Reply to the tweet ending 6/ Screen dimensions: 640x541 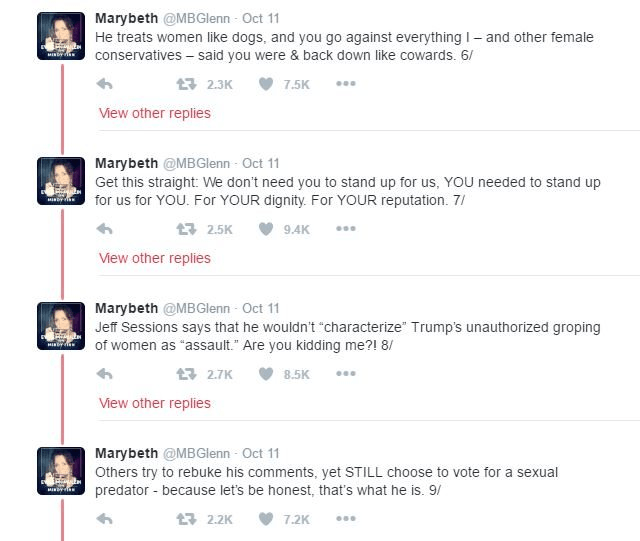coord(104,84)
